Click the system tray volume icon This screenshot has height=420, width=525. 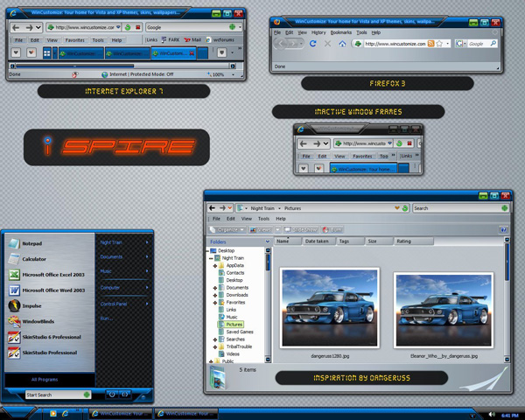point(491,415)
